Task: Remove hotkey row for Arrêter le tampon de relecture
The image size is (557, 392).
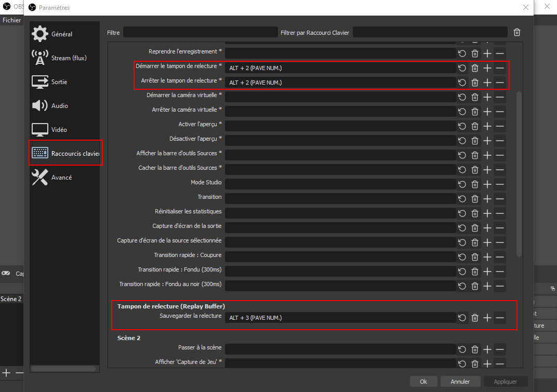Action: point(500,83)
